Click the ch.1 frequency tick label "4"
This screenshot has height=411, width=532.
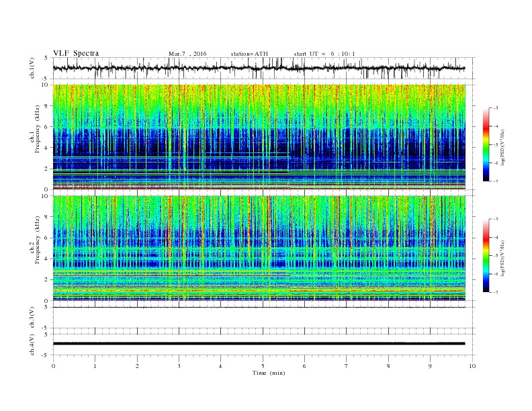46,148
